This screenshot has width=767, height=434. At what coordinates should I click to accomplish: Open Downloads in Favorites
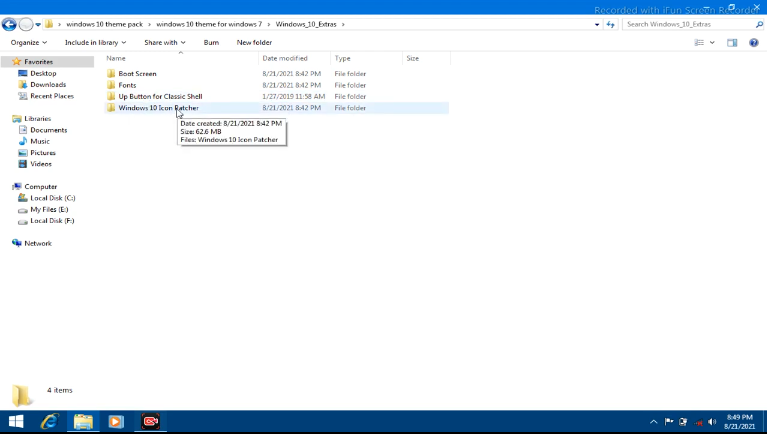tap(48, 85)
